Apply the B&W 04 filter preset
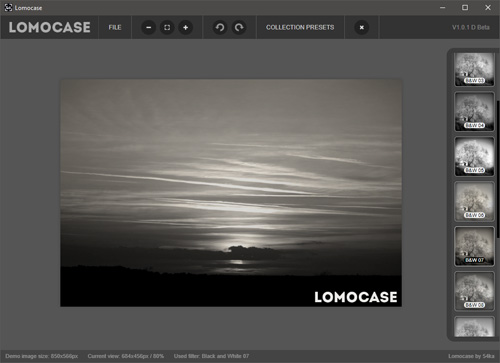Image resolution: width=500 pixels, height=363 pixels. coord(474,112)
